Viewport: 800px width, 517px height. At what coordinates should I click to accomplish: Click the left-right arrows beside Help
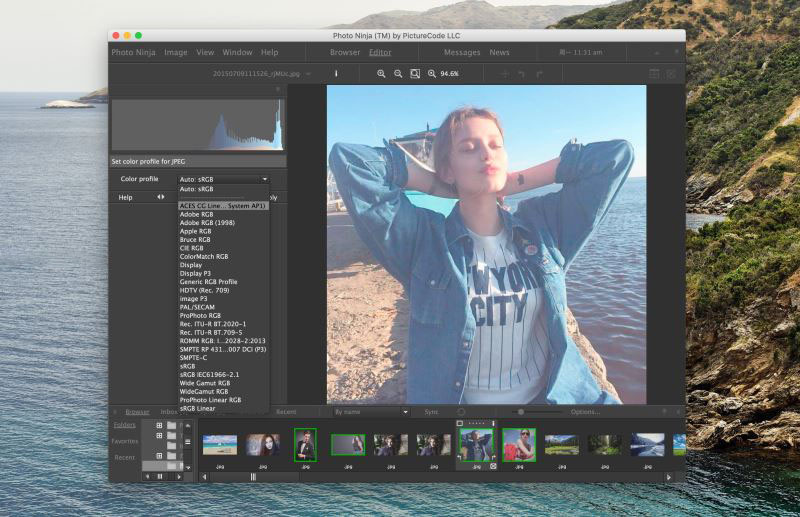pyautogui.click(x=161, y=197)
